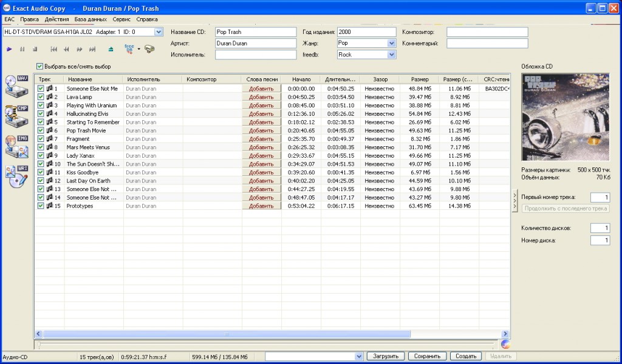
Task: Open the Справка menu
Action: (147, 19)
